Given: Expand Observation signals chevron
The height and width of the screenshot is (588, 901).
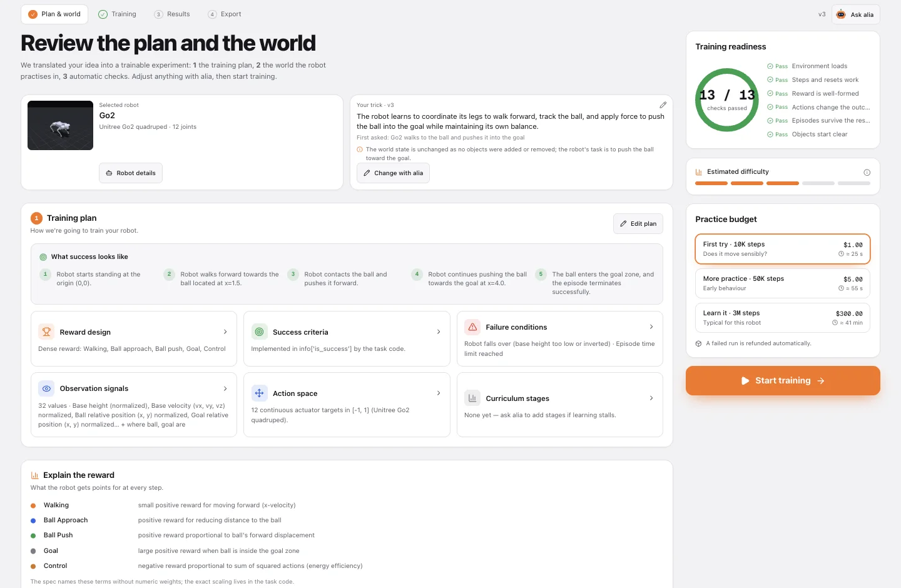Looking at the screenshot, I should coord(225,388).
